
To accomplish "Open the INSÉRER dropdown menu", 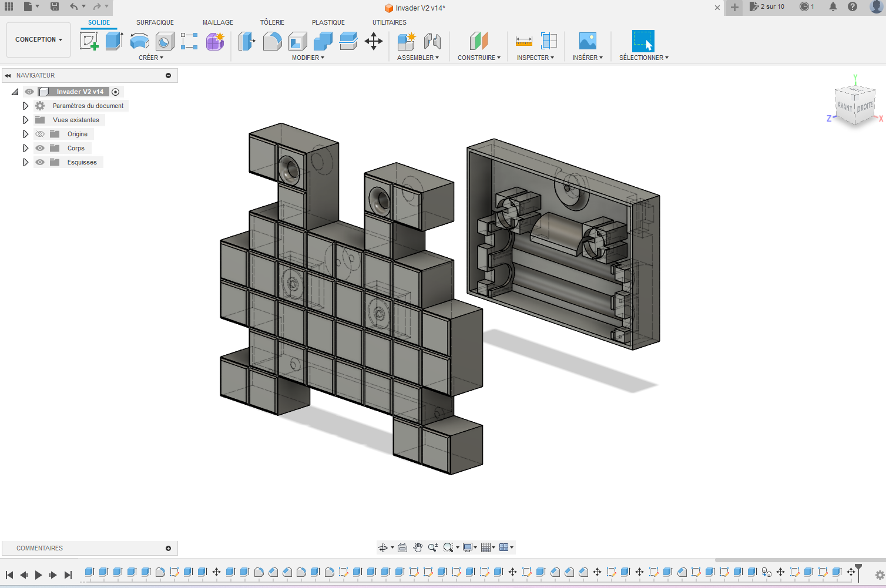I will point(588,58).
